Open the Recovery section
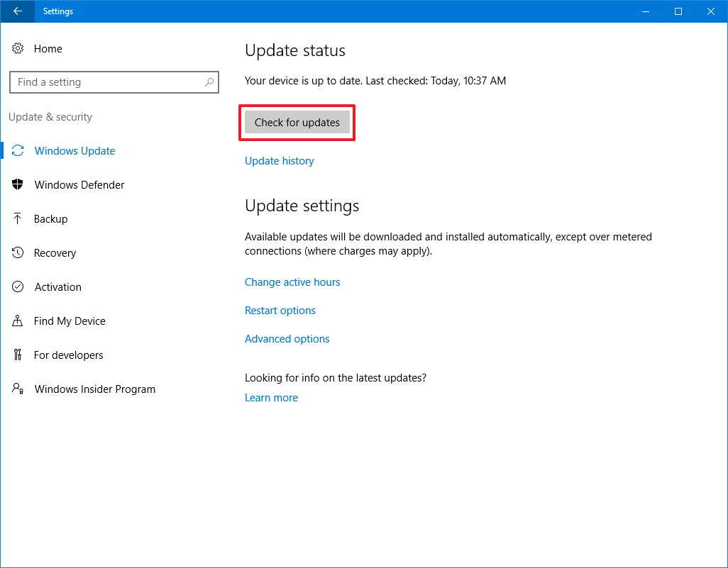 click(55, 253)
